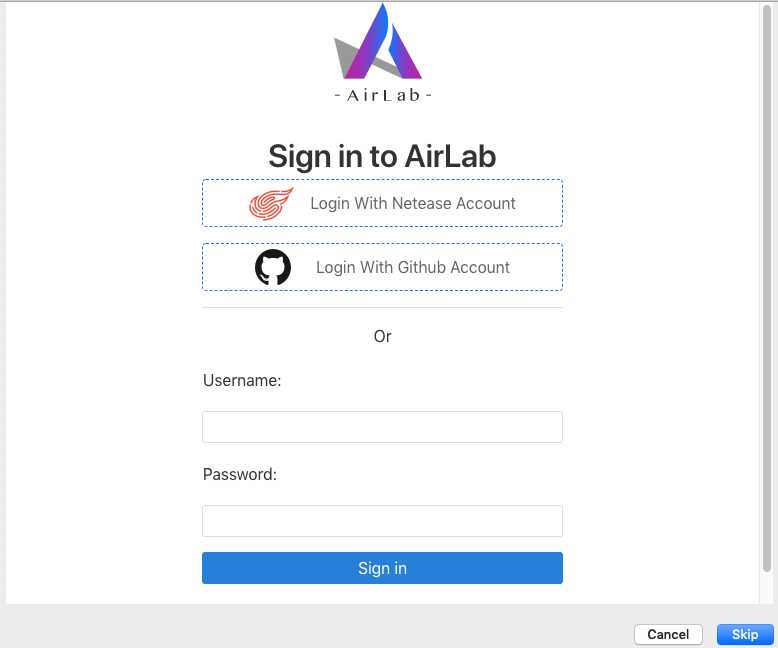Click the "Password:" label
The width and height of the screenshot is (778, 648).
click(x=240, y=474)
